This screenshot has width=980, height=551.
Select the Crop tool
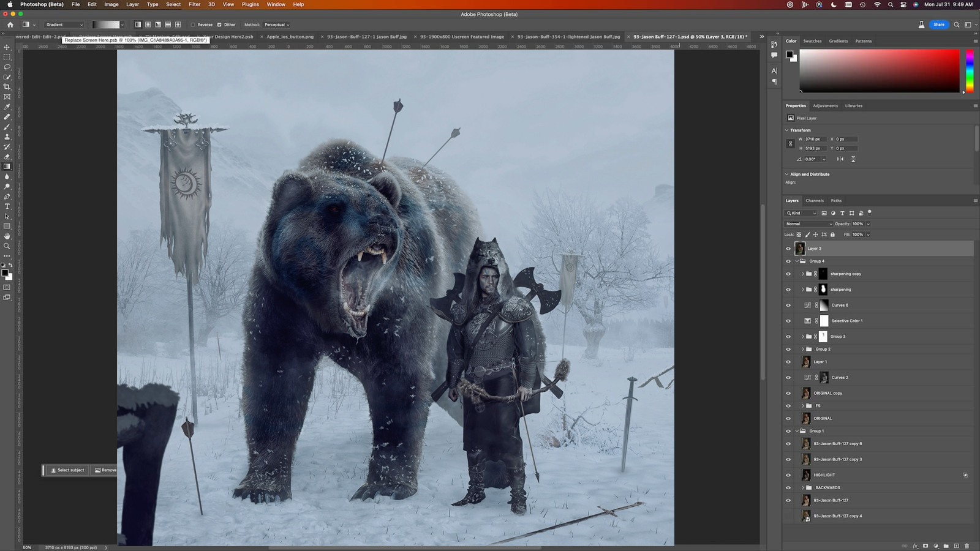7,87
